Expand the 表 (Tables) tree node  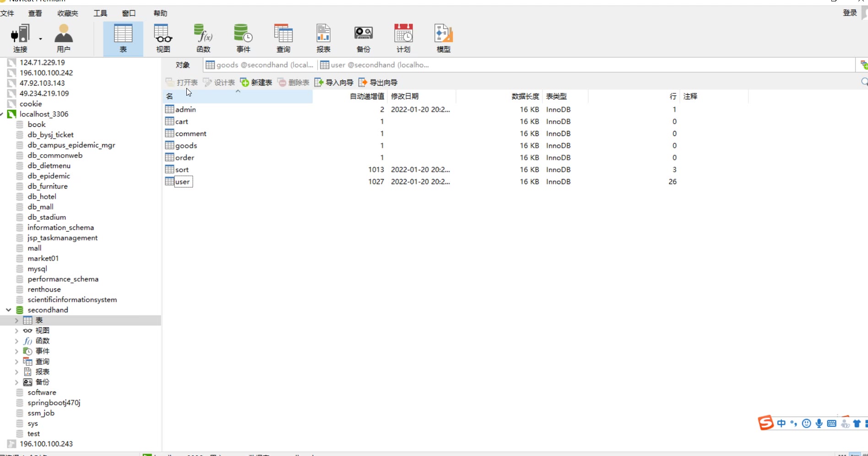pos(16,320)
